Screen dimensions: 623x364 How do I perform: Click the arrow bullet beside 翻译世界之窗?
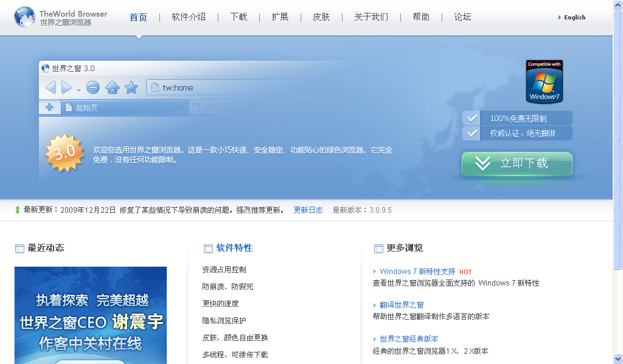coord(375,305)
